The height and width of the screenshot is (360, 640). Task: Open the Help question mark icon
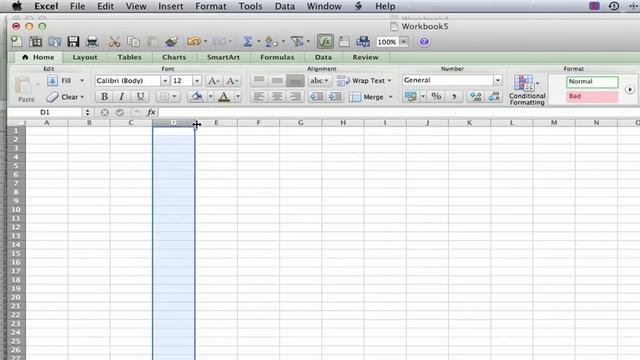[x=424, y=42]
